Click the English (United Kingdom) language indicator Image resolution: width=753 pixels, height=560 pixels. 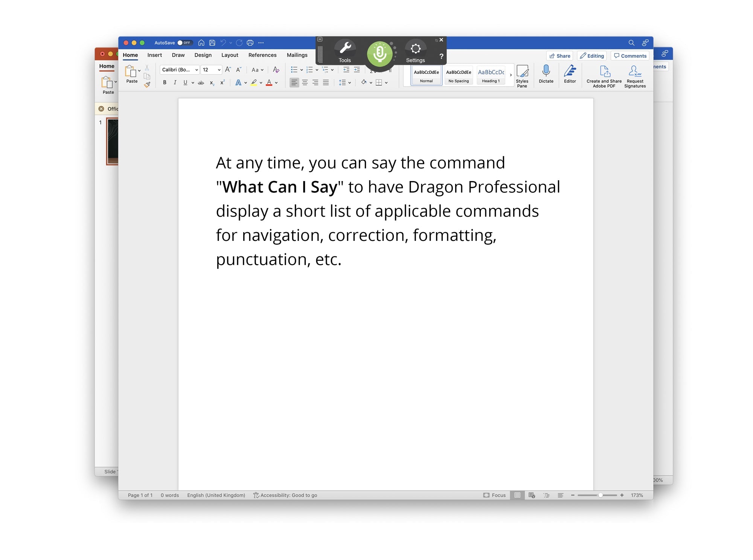click(216, 495)
